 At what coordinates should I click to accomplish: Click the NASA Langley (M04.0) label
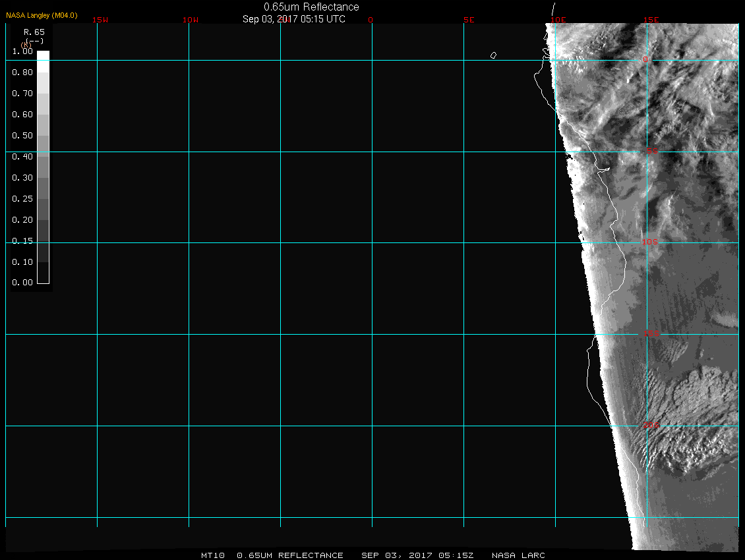(x=42, y=14)
